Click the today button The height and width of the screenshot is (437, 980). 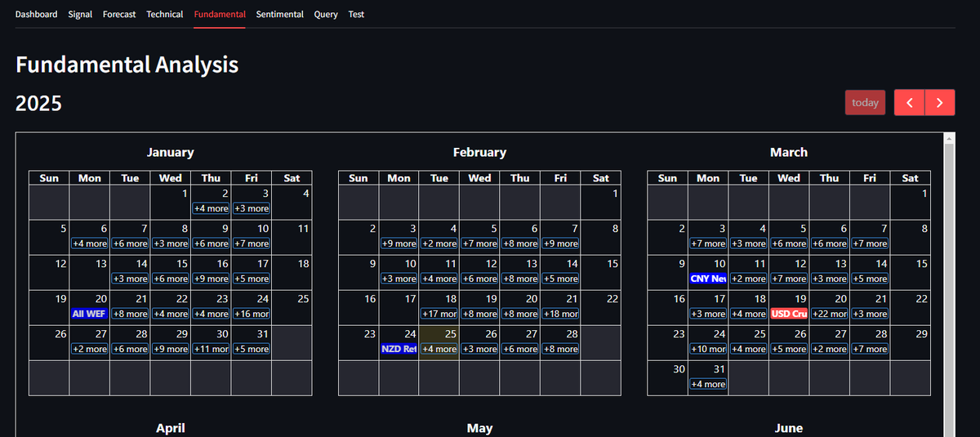click(865, 102)
